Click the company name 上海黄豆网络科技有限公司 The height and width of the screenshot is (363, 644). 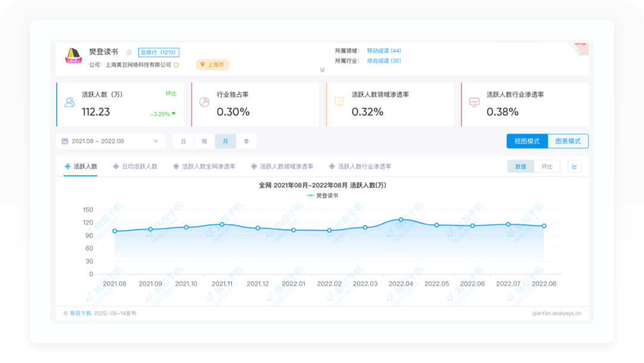pyautogui.click(x=138, y=64)
